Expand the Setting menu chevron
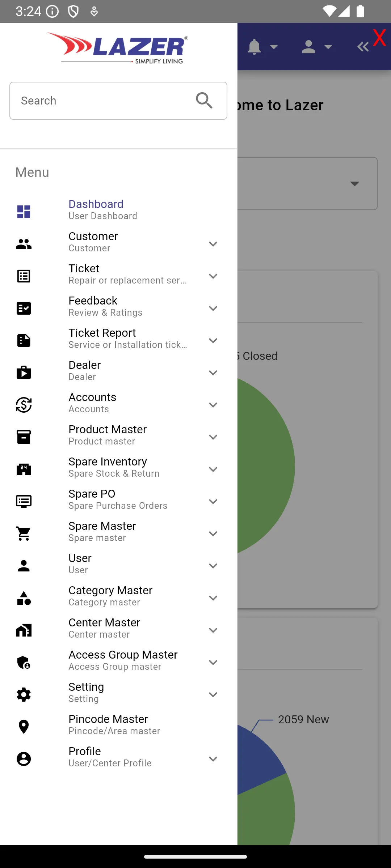 (x=213, y=695)
